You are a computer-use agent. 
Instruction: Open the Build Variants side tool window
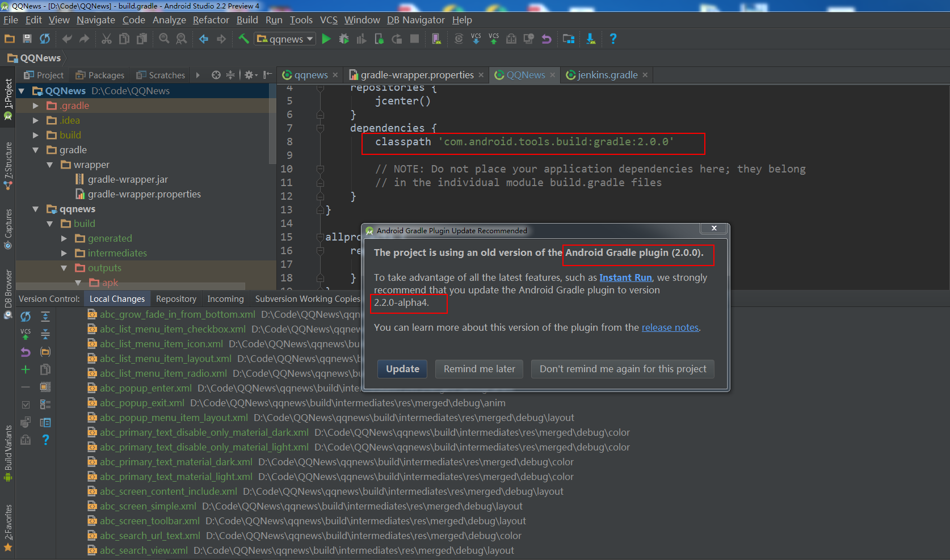pyautogui.click(x=8, y=453)
